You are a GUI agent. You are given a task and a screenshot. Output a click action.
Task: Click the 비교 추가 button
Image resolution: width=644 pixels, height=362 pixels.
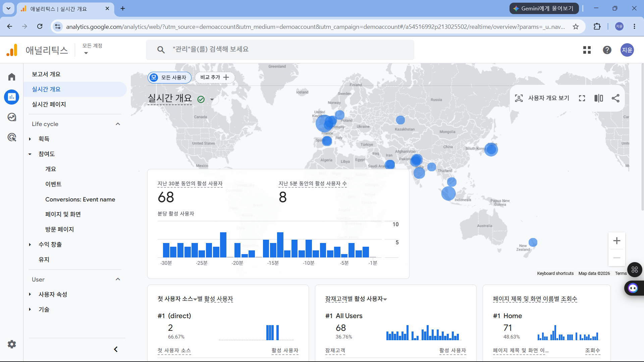pos(215,77)
